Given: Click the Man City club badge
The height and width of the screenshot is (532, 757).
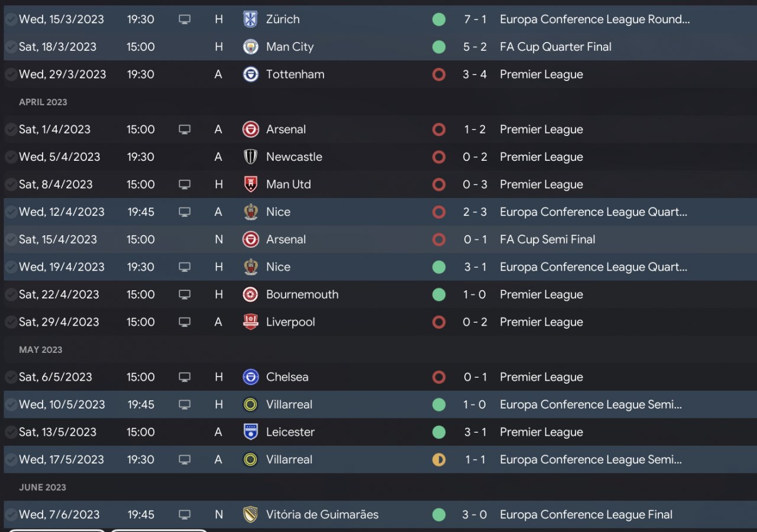Looking at the screenshot, I should 251,47.
